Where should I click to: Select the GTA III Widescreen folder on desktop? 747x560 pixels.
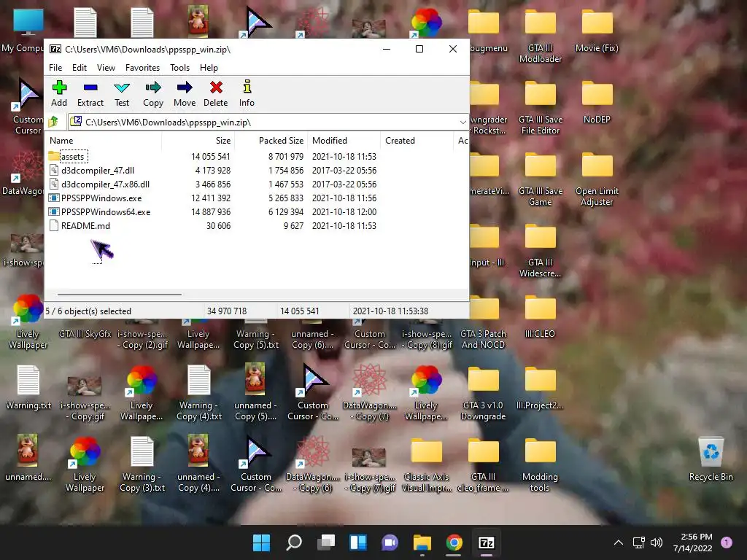541,251
